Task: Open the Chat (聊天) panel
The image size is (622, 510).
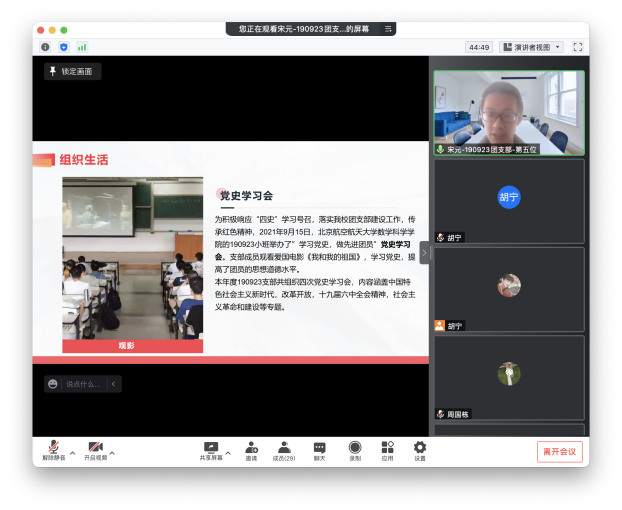Action: pyautogui.click(x=319, y=449)
